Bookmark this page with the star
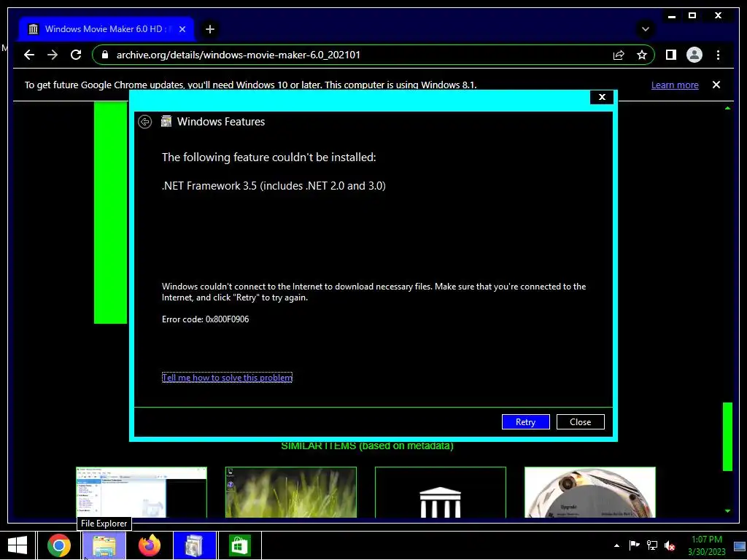The height and width of the screenshot is (560, 747). click(x=642, y=55)
